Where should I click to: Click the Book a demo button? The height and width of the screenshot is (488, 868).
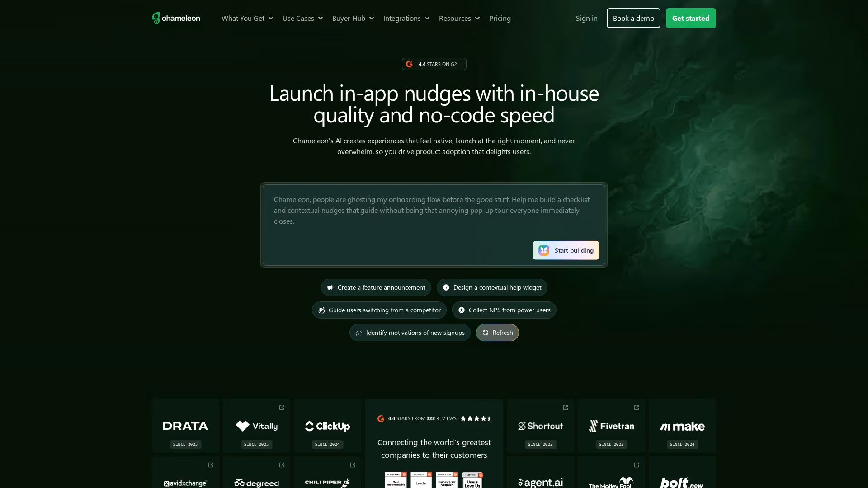pos(633,18)
